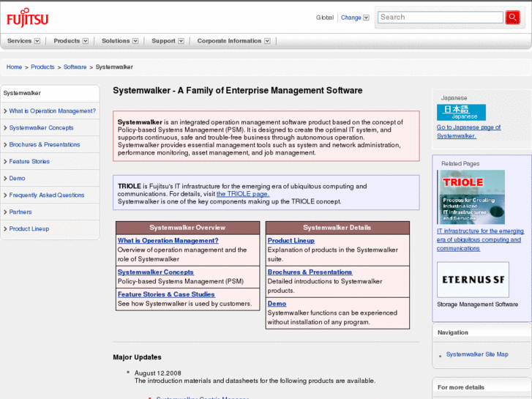Open sidebar Feature Stories

[29, 162]
